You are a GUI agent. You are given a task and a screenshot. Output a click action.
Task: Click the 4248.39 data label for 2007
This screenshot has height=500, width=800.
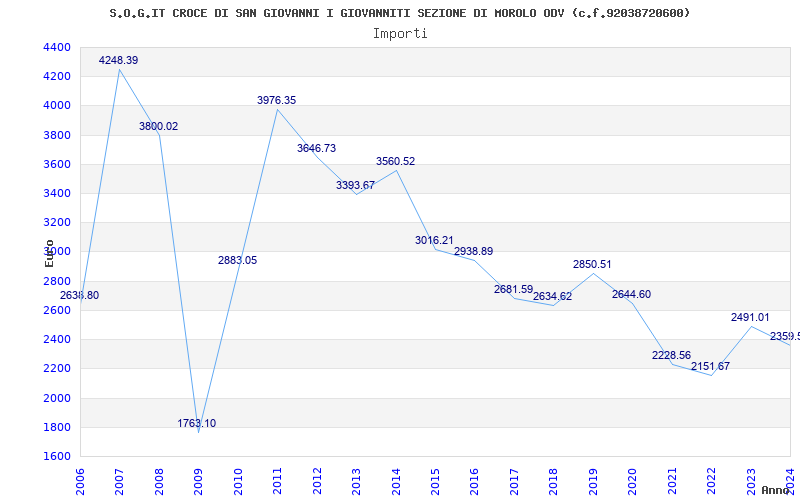pos(118,60)
